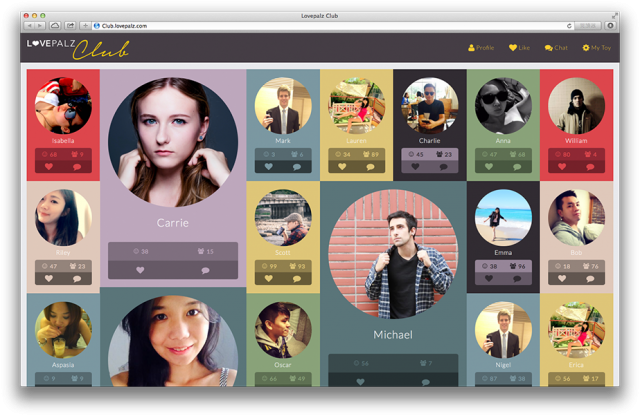
Task: Open chat with Mark via bubble icon
Action: (x=297, y=167)
